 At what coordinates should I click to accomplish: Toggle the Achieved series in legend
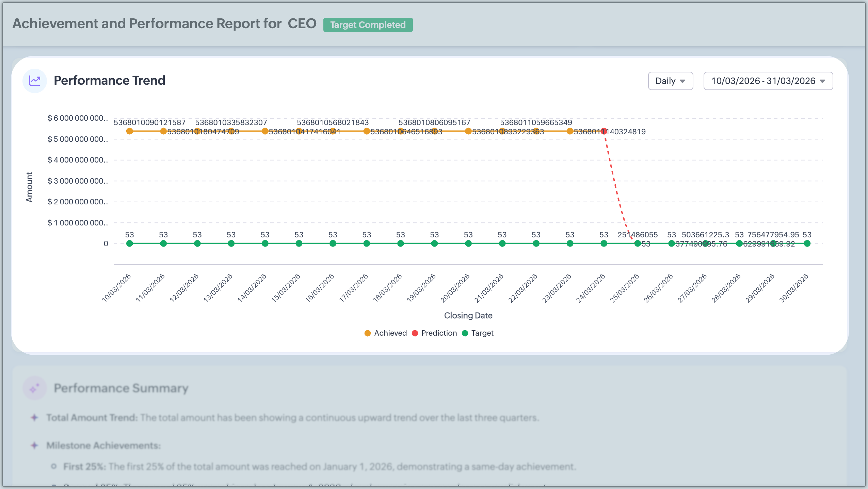390,333
